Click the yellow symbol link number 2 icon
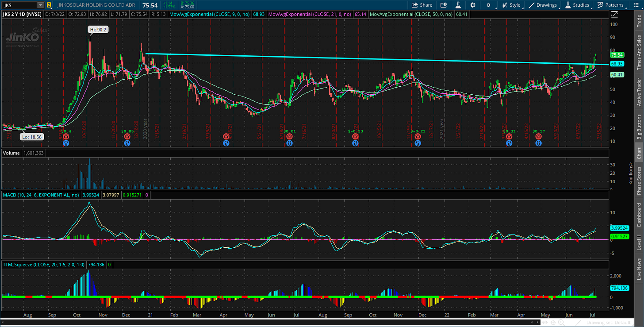The height and width of the screenshot is (327, 644). pos(49,5)
